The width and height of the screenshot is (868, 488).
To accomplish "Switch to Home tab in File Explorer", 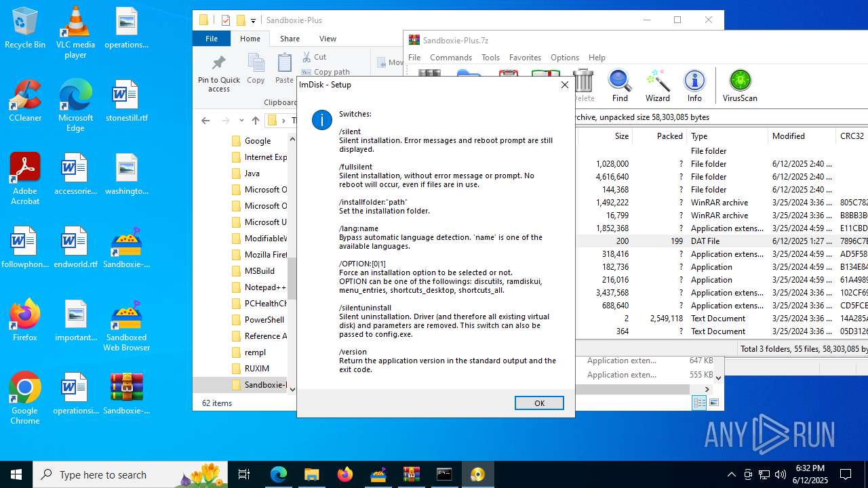I will click(x=250, y=39).
